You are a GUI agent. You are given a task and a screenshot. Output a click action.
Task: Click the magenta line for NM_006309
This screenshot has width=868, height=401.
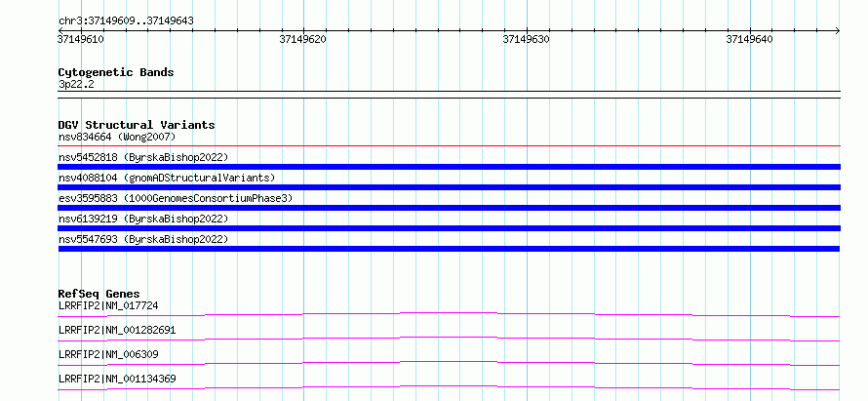(x=449, y=363)
